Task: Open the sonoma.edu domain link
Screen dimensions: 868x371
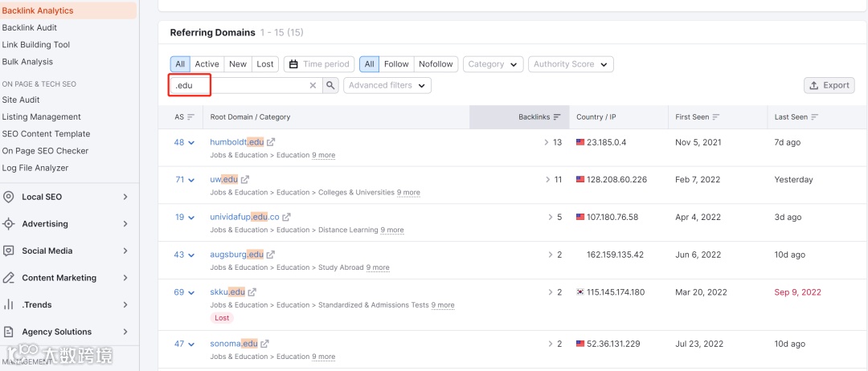Action: (x=234, y=344)
